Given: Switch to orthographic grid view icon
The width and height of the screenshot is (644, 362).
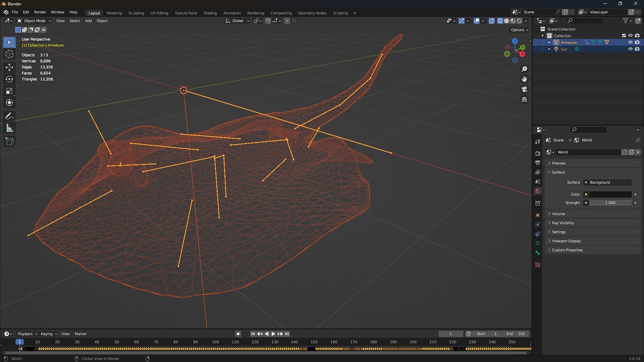Looking at the screenshot, I should [524, 100].
